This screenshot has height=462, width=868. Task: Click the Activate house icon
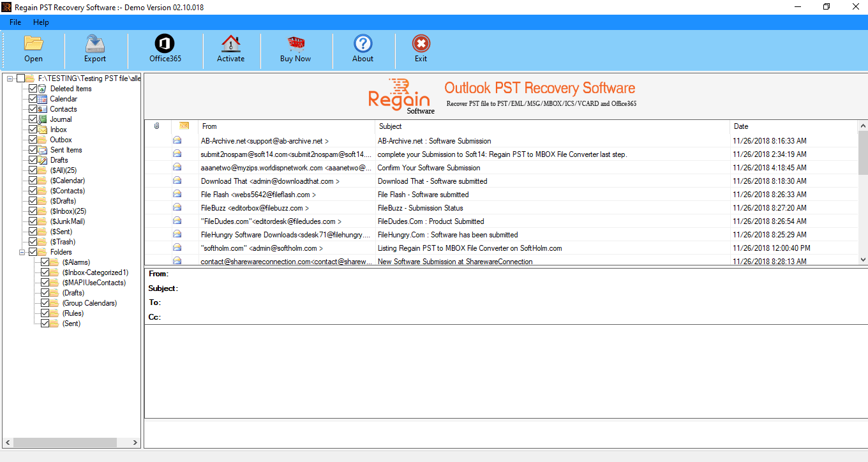click(230, 43)
